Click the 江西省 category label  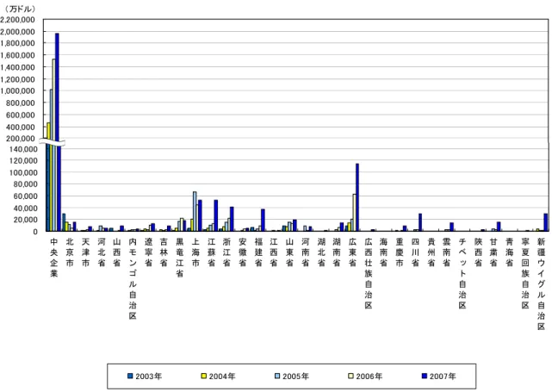coord(274,252)
